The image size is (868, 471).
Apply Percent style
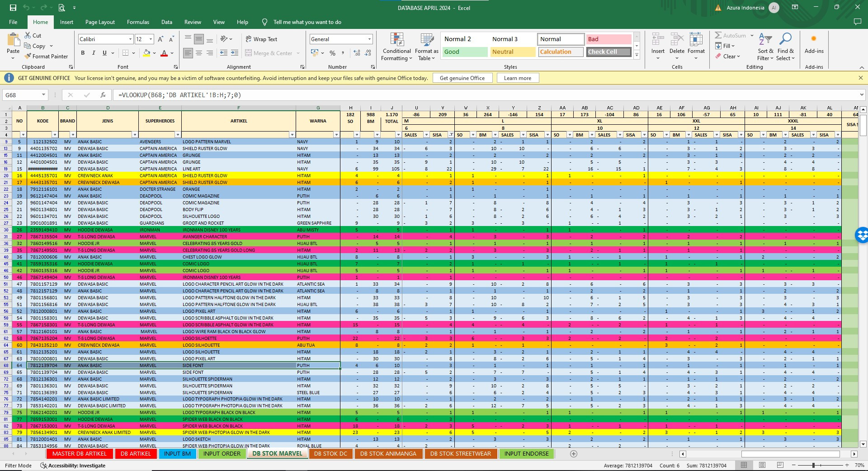pos(333,53)
